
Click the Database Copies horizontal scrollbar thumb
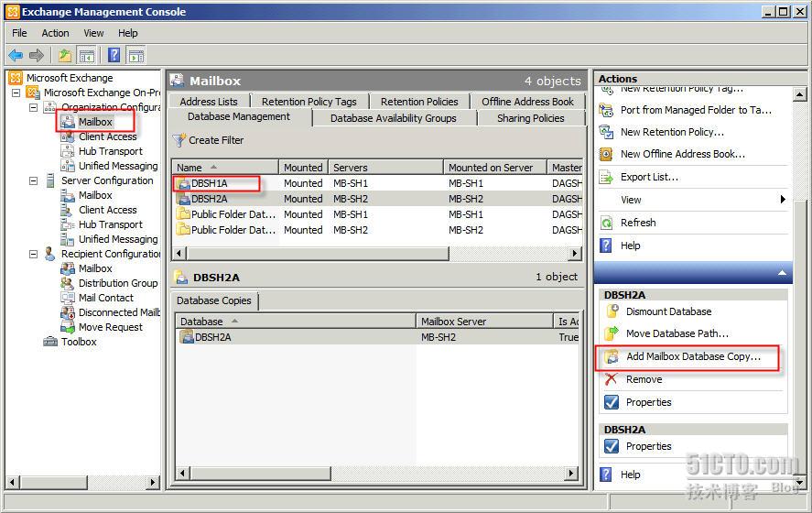tap(261, 473)
